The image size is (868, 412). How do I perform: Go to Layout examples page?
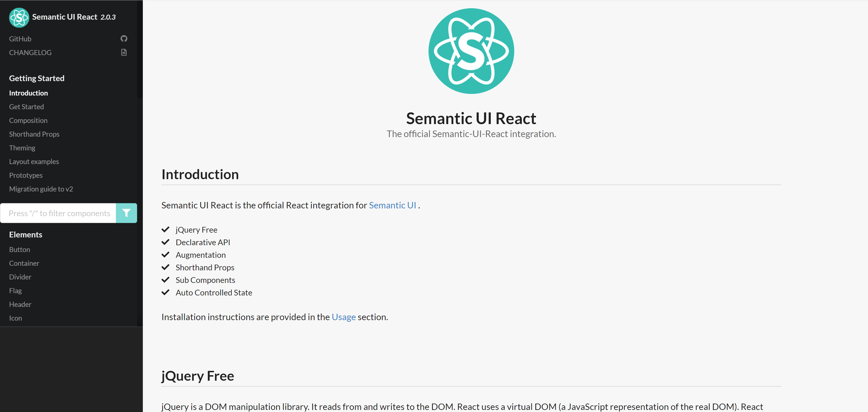(x=34, y=162)
